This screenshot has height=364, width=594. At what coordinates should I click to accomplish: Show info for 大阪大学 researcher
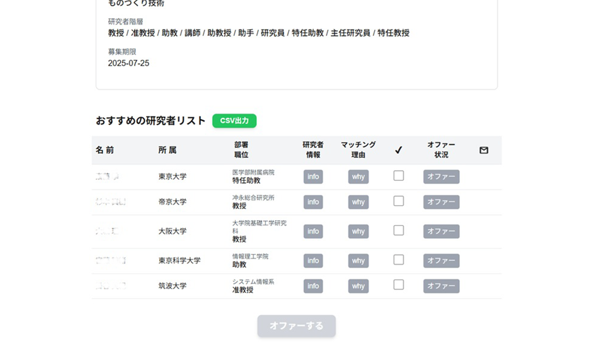(x=313, y=232)
